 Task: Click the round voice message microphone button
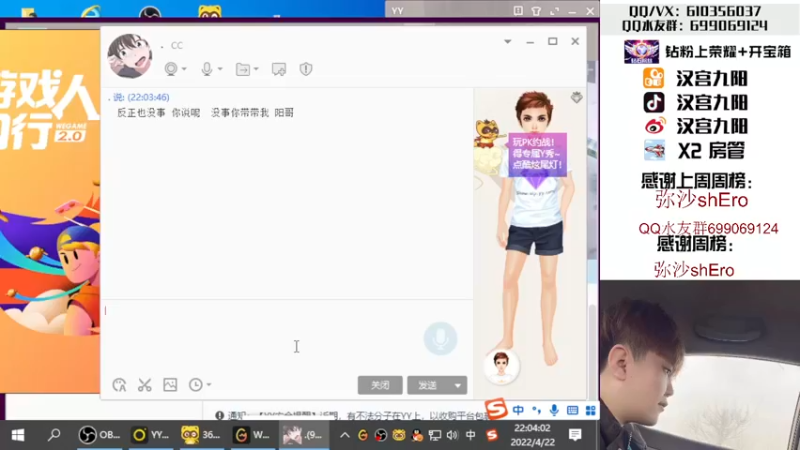[x=440, y=338]
